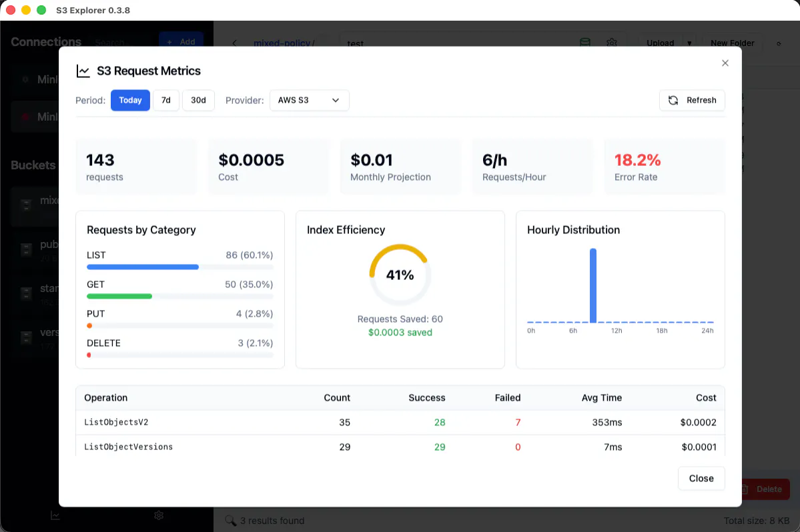Screen dimensions: 800x532
Task: Switch period to 30d
Action: [198, 101]
